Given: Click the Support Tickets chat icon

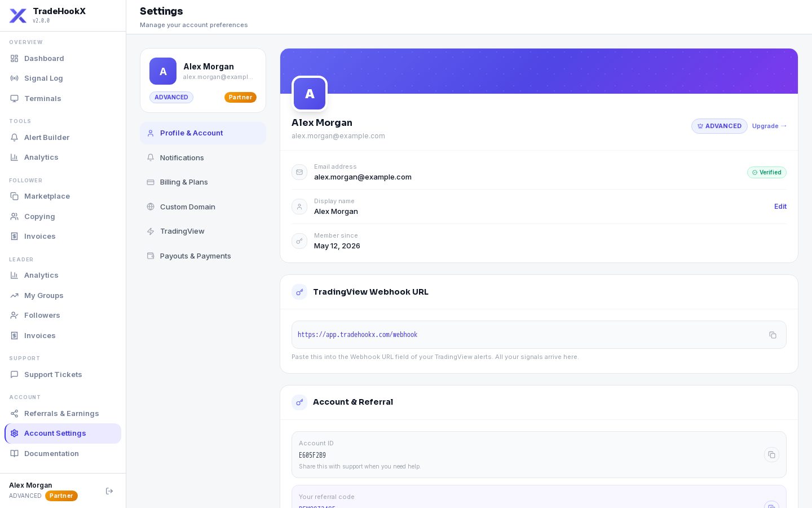Looking at the screenshot, I should coord(15,375).
